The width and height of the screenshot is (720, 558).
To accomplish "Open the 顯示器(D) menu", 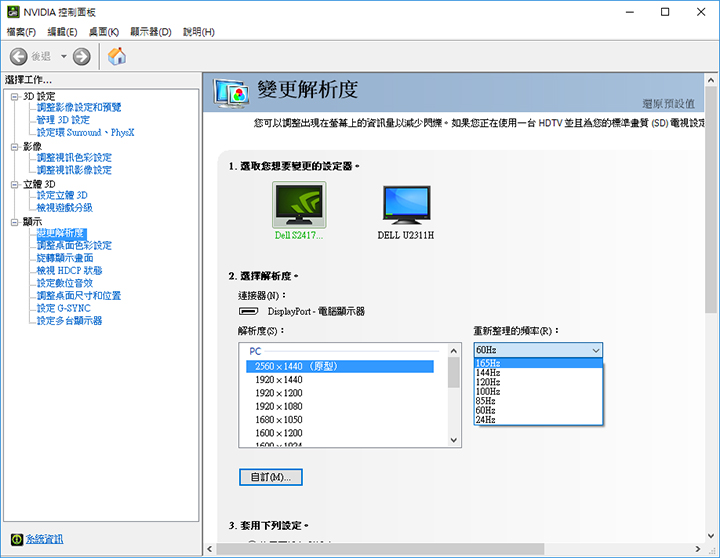I will (151, 32).
